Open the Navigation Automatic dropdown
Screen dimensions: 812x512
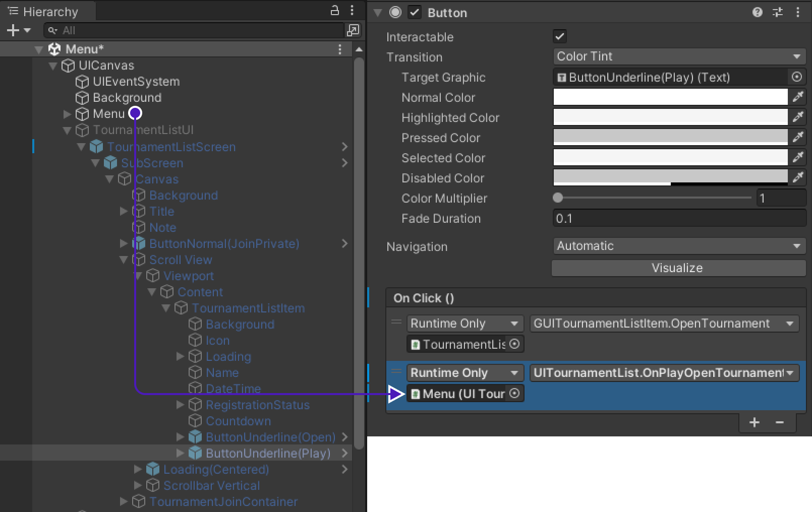678,246
